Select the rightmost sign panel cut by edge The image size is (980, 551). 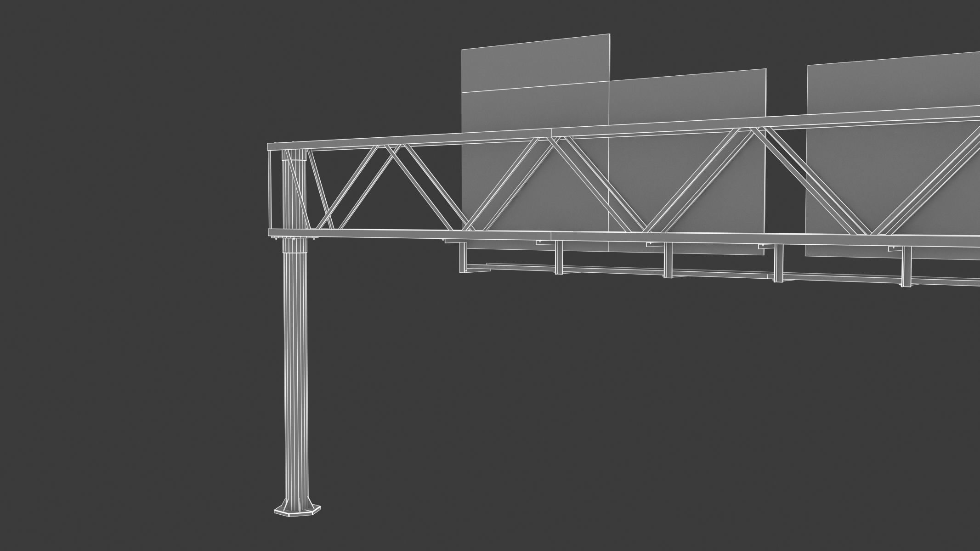click(x=894, y=156)
